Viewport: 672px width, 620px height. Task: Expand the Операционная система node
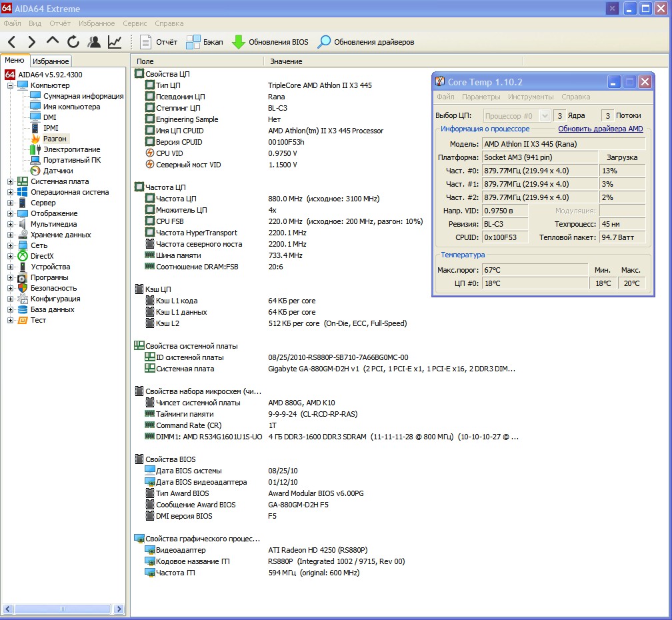tap(10, 193)
